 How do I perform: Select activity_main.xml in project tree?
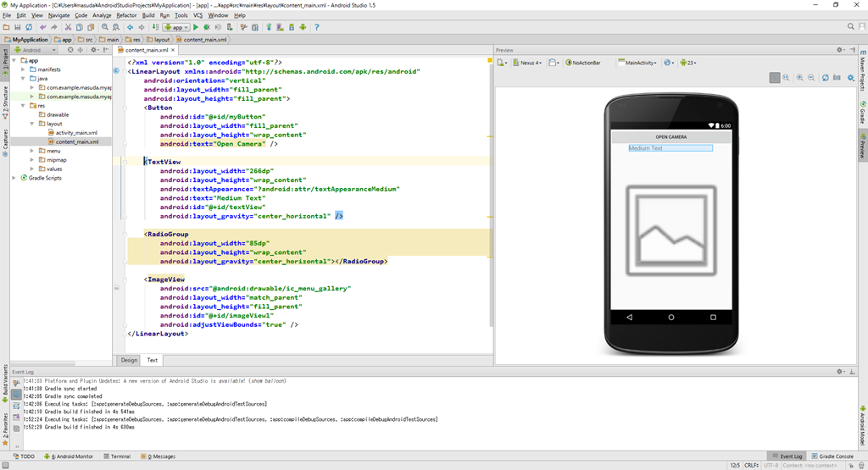tap(76, 133)
